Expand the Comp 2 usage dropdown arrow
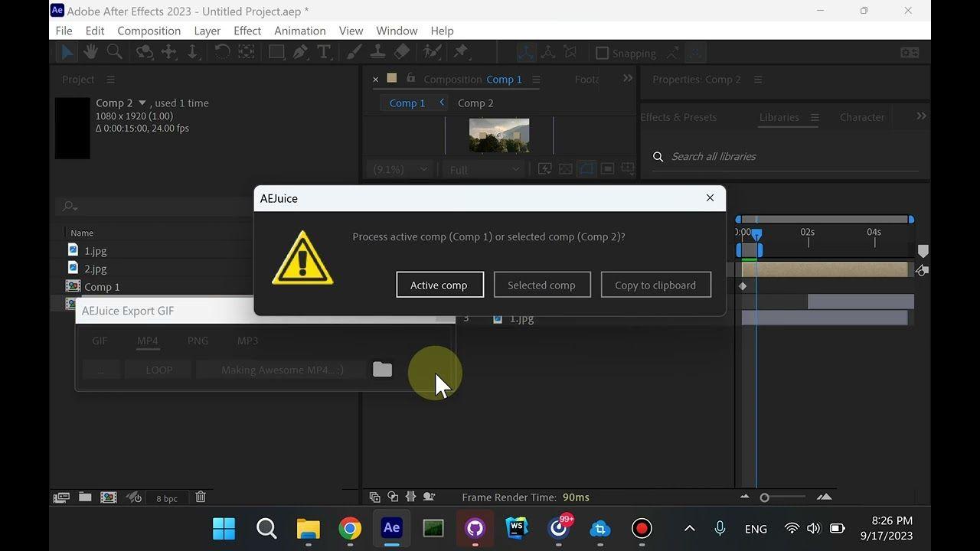 (x=142, y=103)
